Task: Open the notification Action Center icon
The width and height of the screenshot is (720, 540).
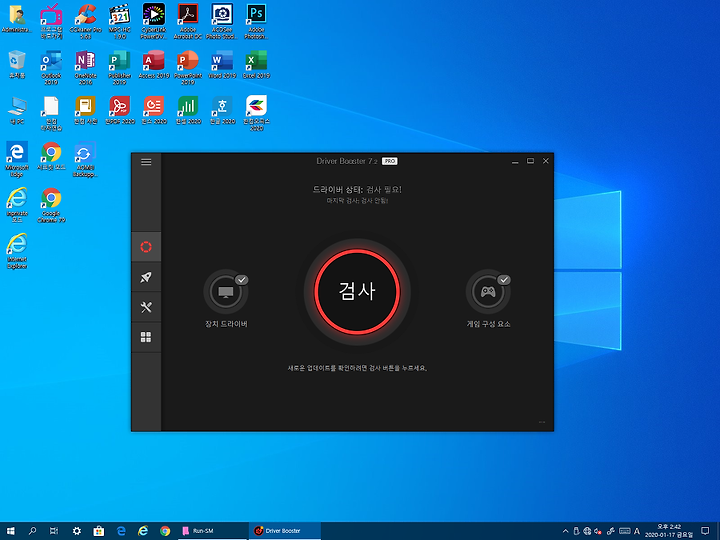Action: click(705, 531)
